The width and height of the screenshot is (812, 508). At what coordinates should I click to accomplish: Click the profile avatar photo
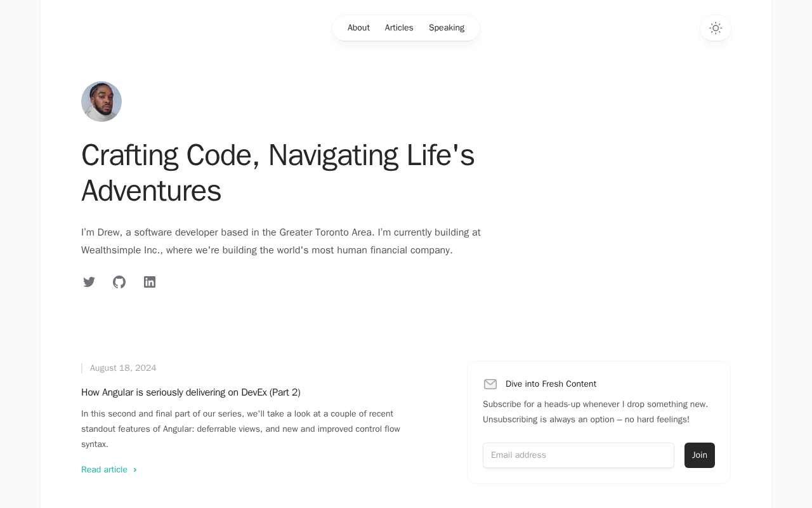point(101,102)
